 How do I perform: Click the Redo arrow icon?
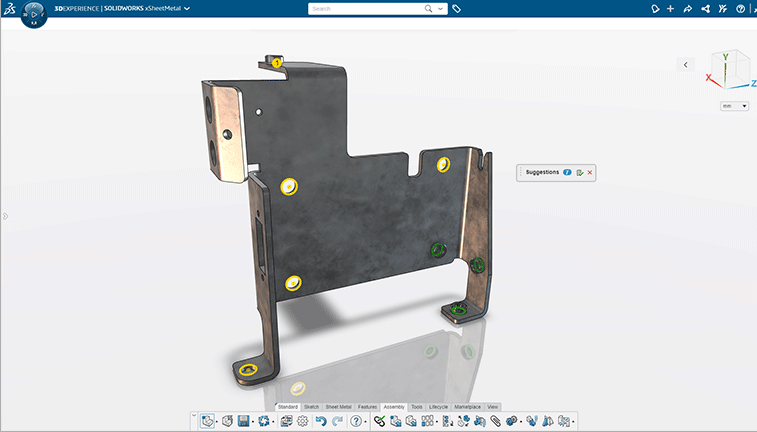(337, 422)
